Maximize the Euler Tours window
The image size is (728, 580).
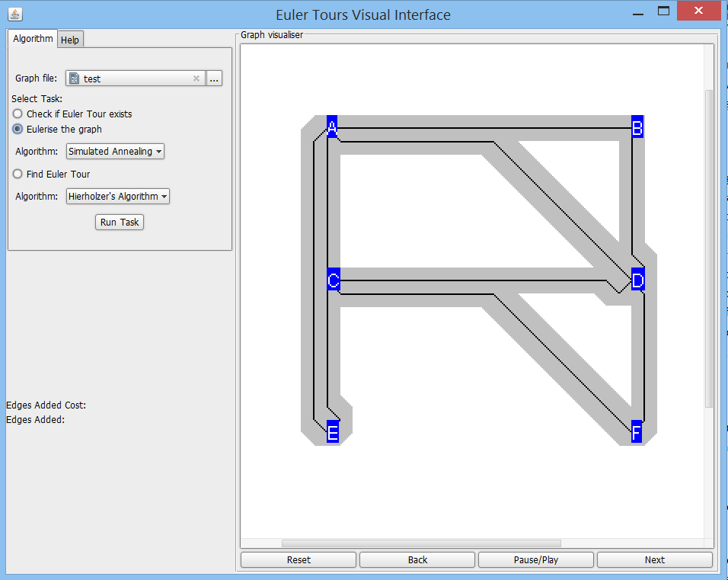(x=664, y=11)
